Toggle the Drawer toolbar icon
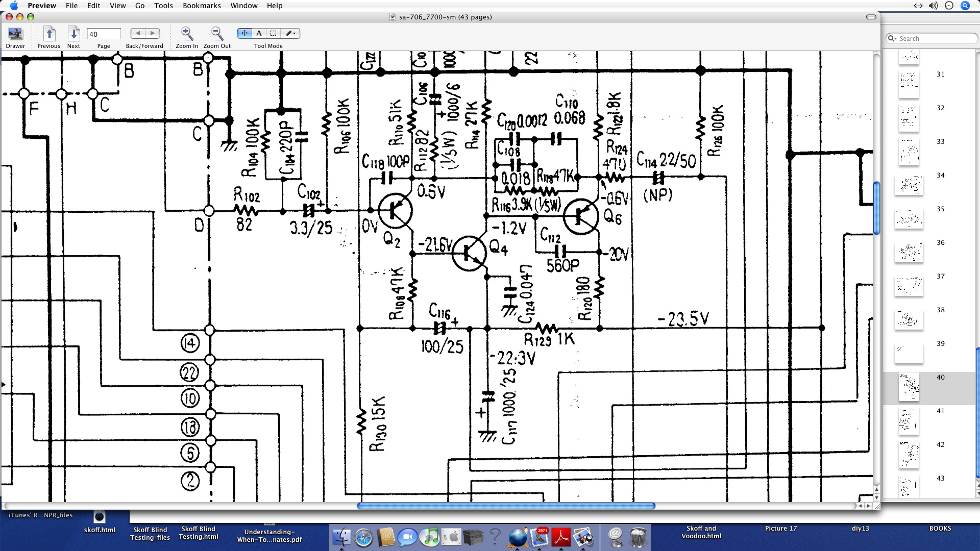The width and height of the screenshot is (980, 551). click(x=15, y=34)
